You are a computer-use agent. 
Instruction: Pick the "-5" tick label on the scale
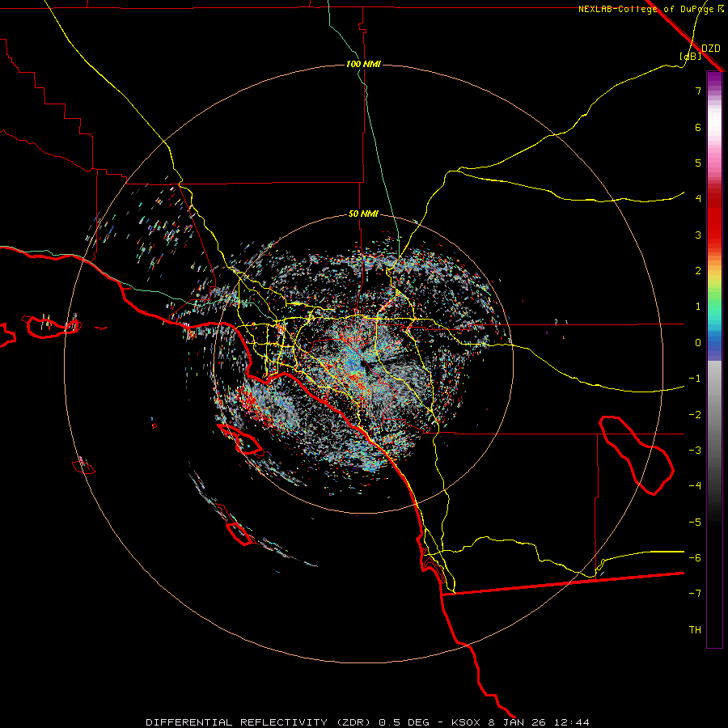click(x=695, y=523)
